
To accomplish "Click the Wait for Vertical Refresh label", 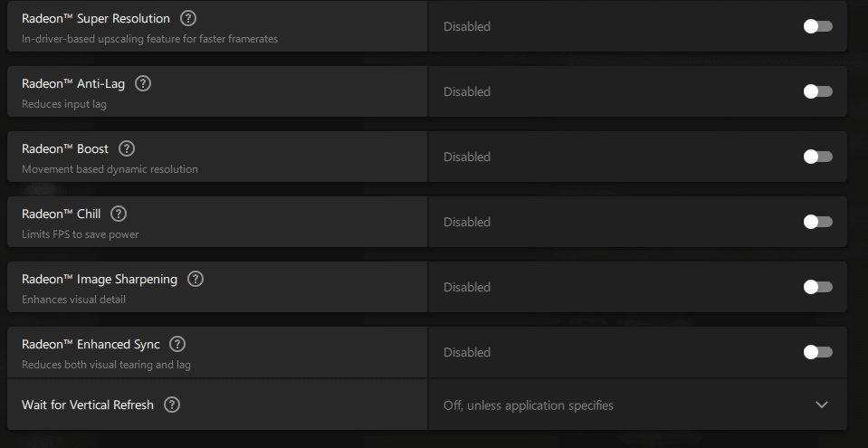I will (x=88, y=405).
